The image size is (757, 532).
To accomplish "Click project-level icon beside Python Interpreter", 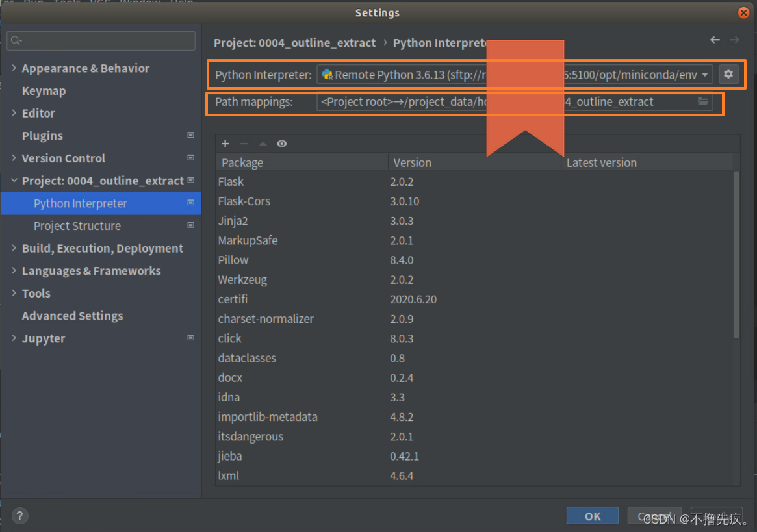I will (x=190, y=203).
